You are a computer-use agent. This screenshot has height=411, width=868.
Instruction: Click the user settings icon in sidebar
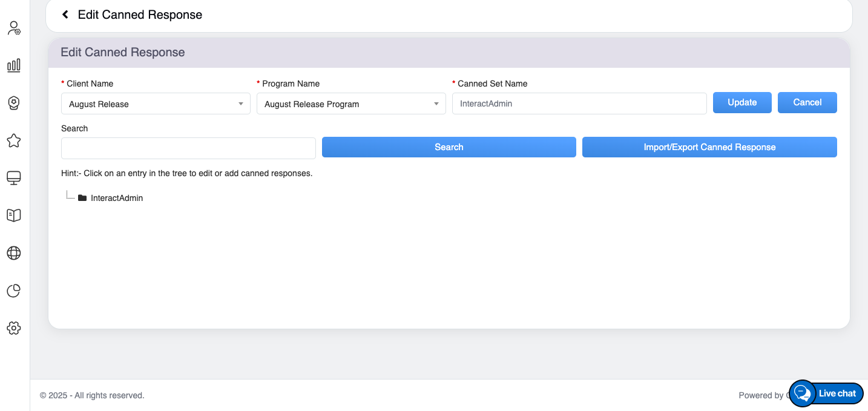pyautogui.click(x=14, y=28)
